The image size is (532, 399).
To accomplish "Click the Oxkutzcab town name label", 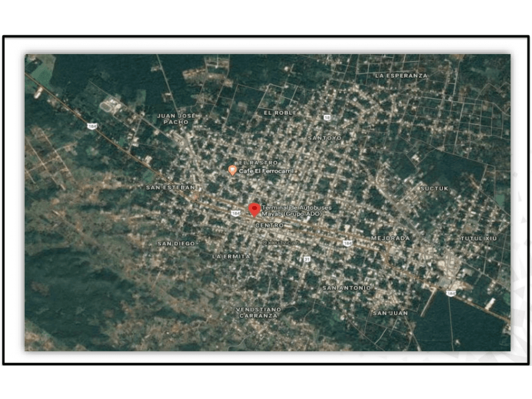I will click(x=281, y=242).
